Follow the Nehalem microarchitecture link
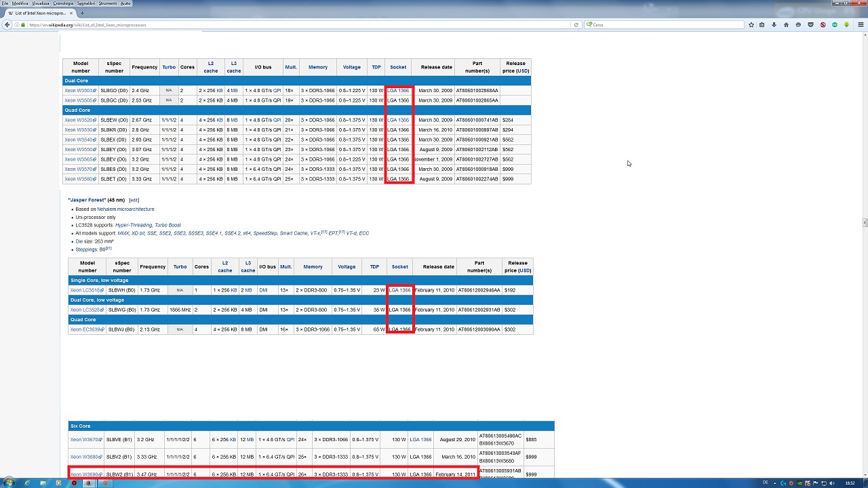 (125, 209)
